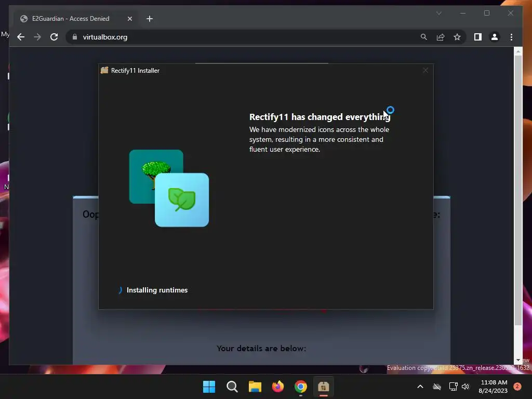Open Chrome three-dot menu
Screen dimensions: 532x399
point(511,37)
